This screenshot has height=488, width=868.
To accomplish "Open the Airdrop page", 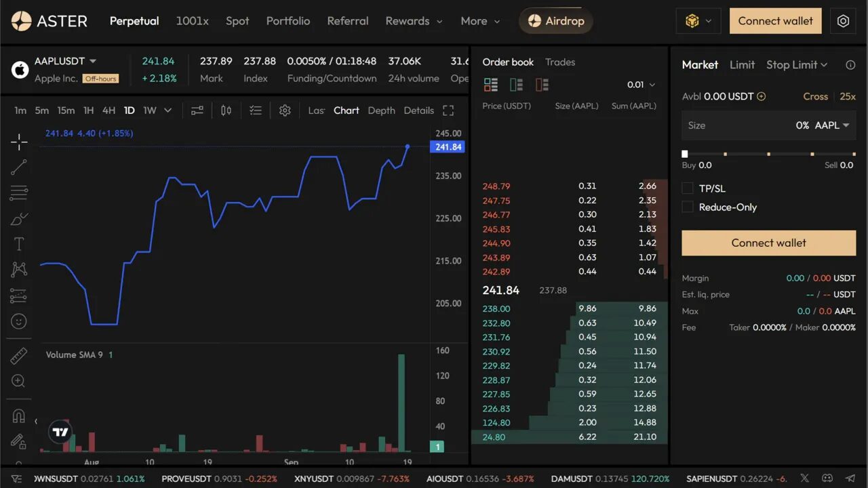I will pos(556,21).
